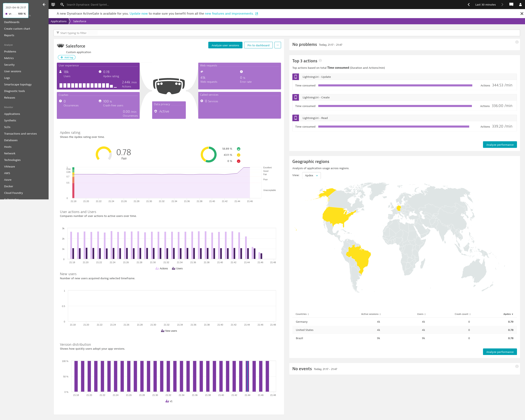Screen dimensions: 525x420
Task: Click the Salesforce headset application icon
Action: 60,46
